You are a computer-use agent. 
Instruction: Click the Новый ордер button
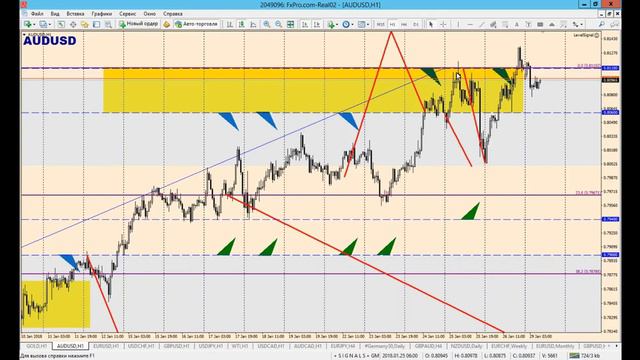pos(139,24)
